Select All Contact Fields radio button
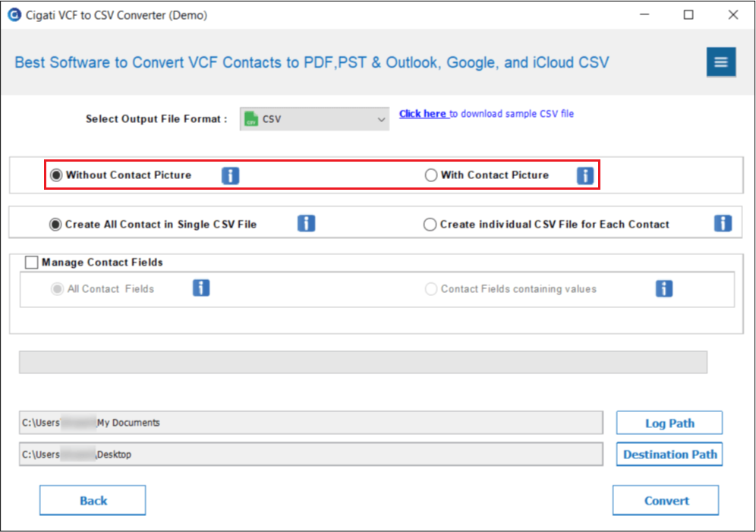The height and width of the screenshot is (532, 756). click(x=58, y=289)
